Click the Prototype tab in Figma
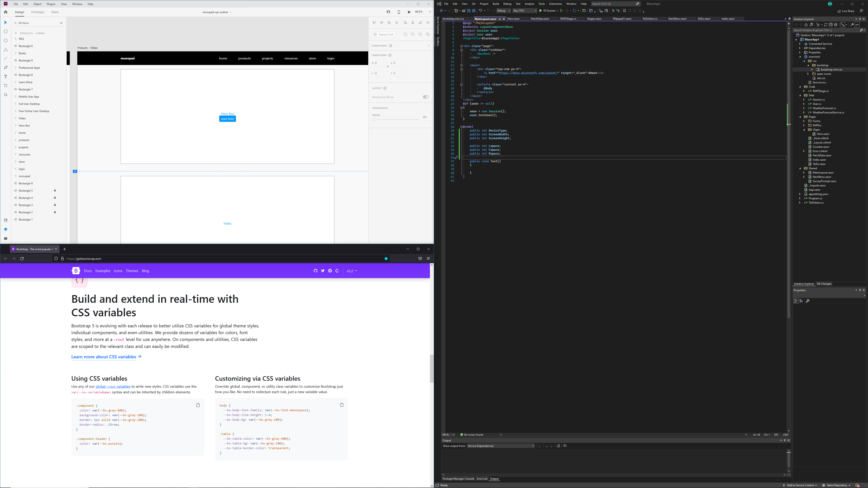 (x=38, y=12)
